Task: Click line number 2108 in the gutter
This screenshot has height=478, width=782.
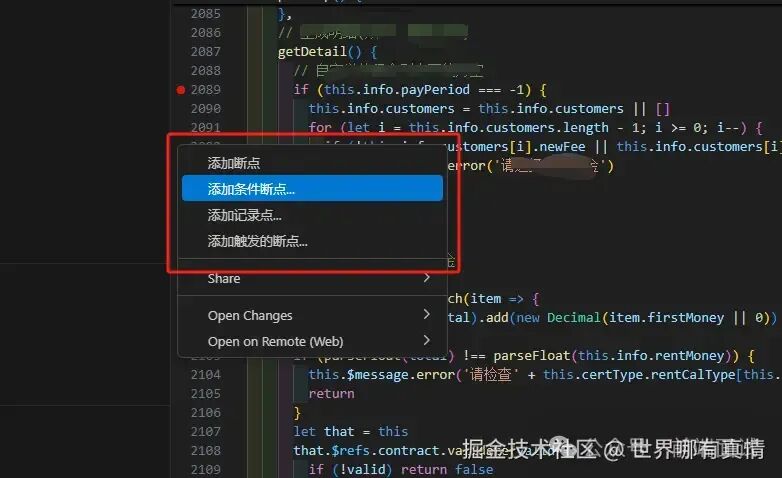Action: point(205,451)
